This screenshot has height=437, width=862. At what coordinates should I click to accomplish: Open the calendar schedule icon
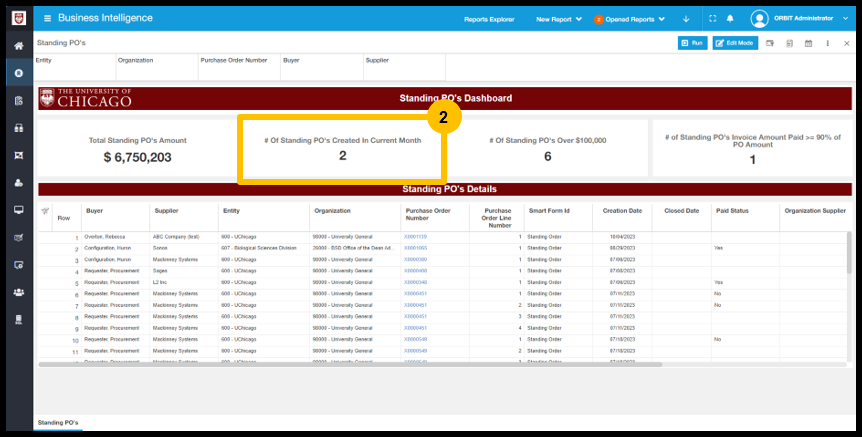click(808, 43)
